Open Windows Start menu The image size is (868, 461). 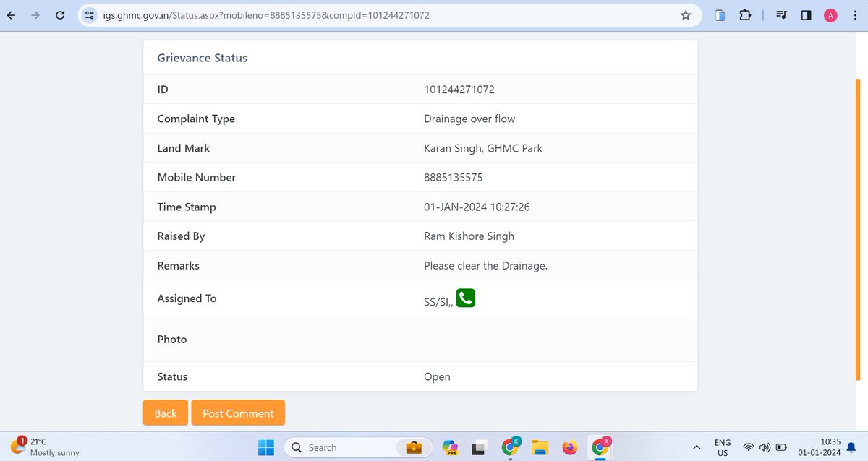(x=266, y=447)
